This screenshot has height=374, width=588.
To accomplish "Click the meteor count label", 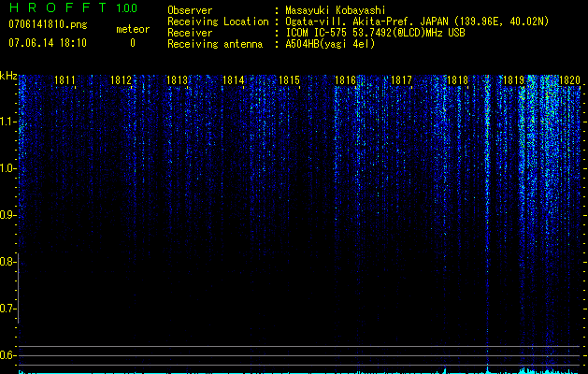I will pyautogui.click(x=133, y=29).
